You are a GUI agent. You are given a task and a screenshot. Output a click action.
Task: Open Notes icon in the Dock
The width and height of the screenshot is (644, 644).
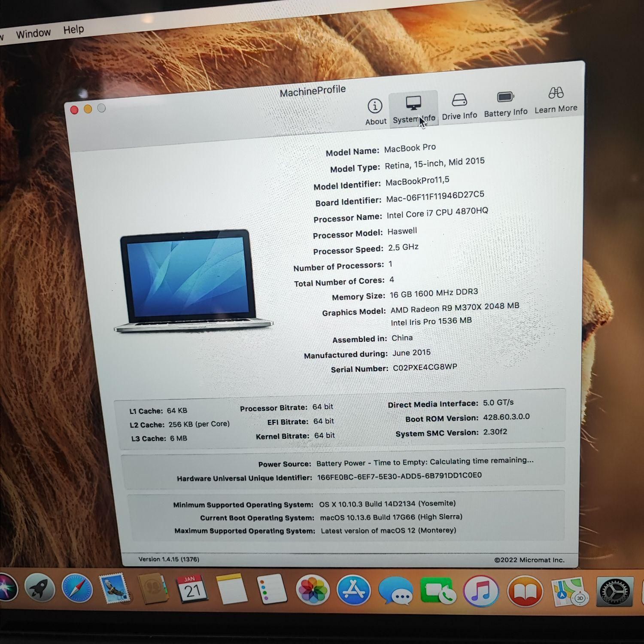232,589
